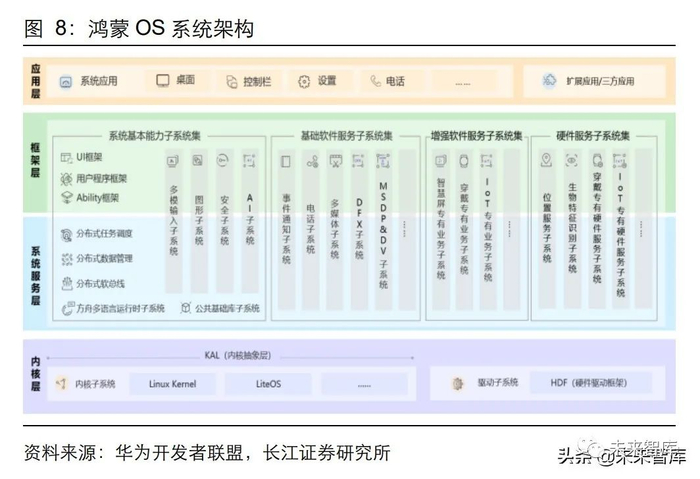This screenshot has width=700, height=479.
Task: Click the 资料来源 source caption
Action: tap(207, 452)
